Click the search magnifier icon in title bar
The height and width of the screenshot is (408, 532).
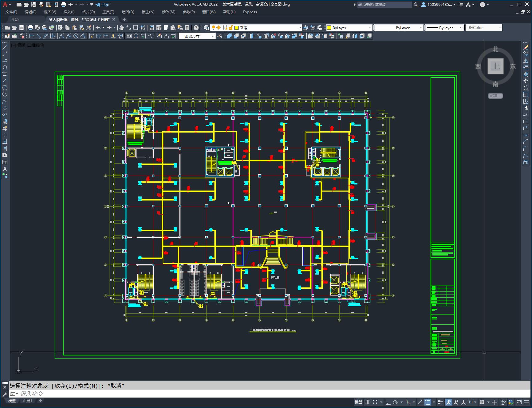point(416,4)
